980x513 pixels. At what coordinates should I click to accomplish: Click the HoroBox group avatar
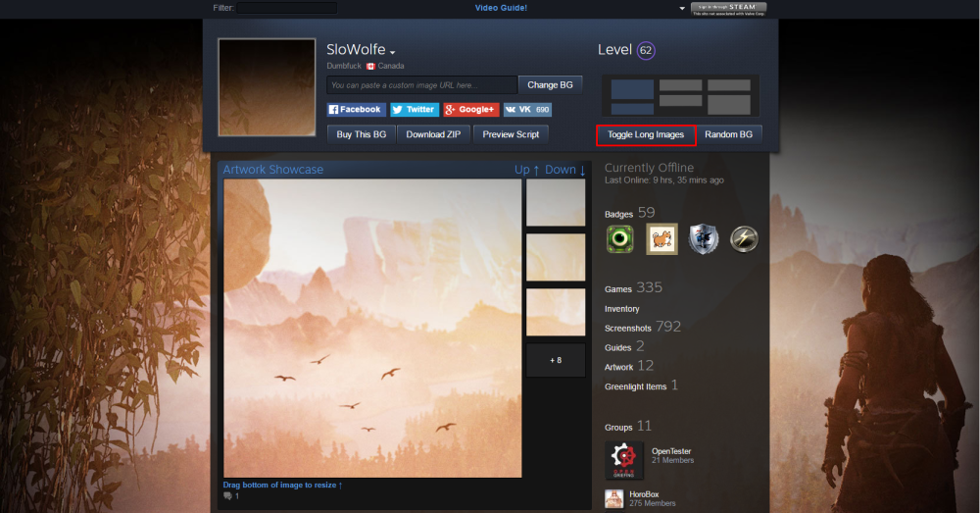[x=614, y=499]
